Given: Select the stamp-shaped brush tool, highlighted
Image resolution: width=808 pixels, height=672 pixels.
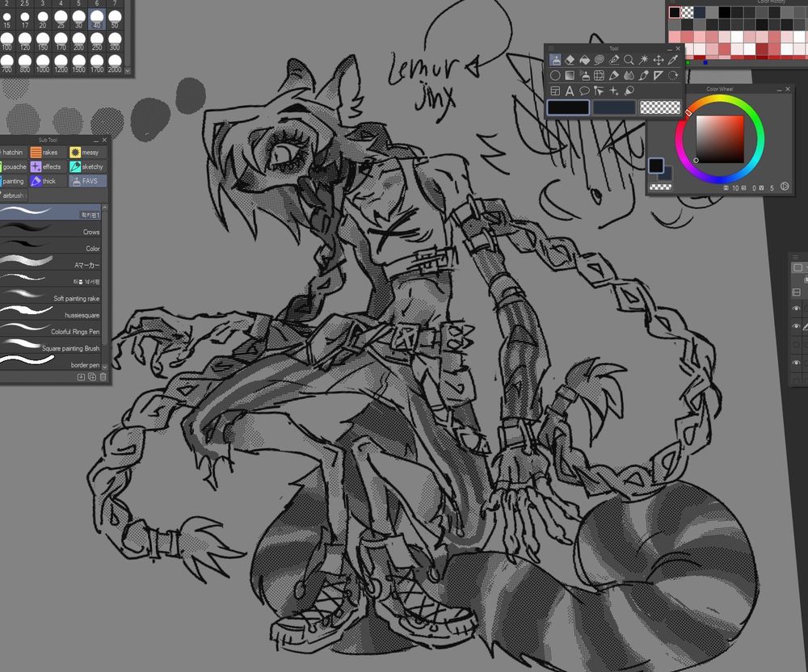Looking at the screenshot, I should click(555, 61).
